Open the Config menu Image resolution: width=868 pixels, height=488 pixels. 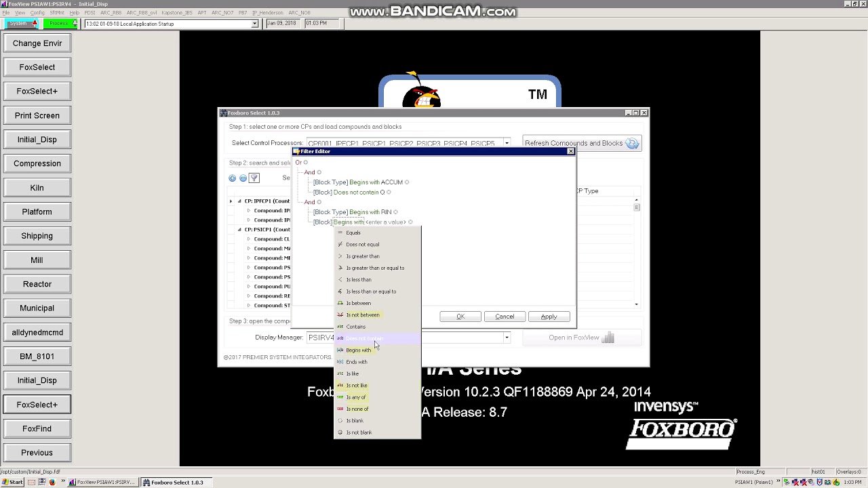[x=37, y=13]
